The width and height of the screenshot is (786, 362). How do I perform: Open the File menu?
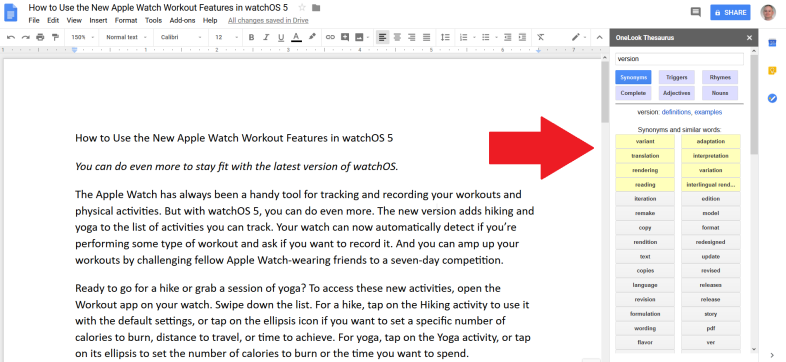(34, 21)
